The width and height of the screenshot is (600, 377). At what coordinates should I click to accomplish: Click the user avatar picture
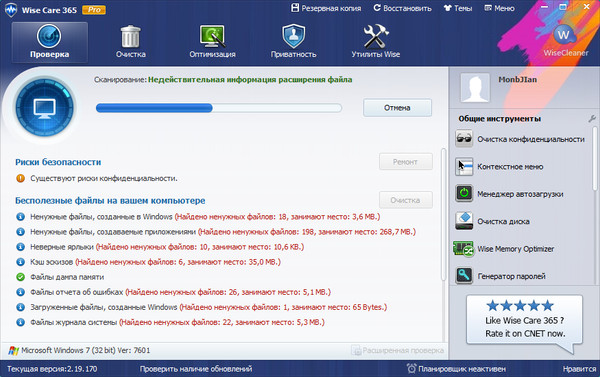click(x=475, y=88)
